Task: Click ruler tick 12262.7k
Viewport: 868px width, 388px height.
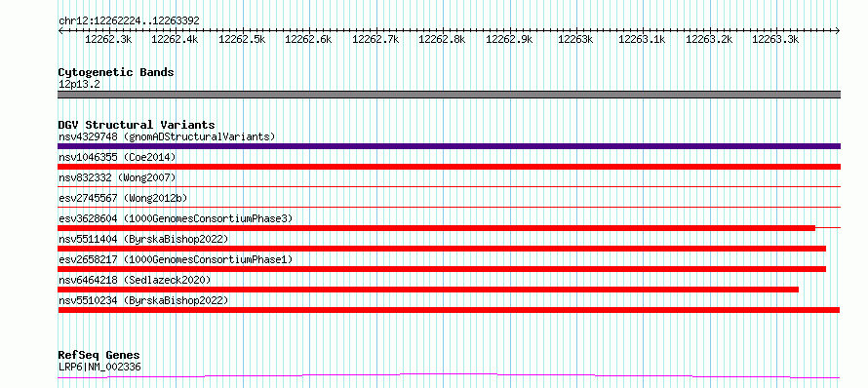Action: coord(375,39)
